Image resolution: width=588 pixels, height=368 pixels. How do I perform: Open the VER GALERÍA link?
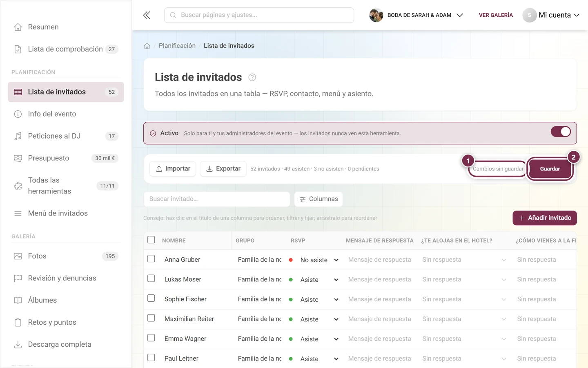(496, 15)
